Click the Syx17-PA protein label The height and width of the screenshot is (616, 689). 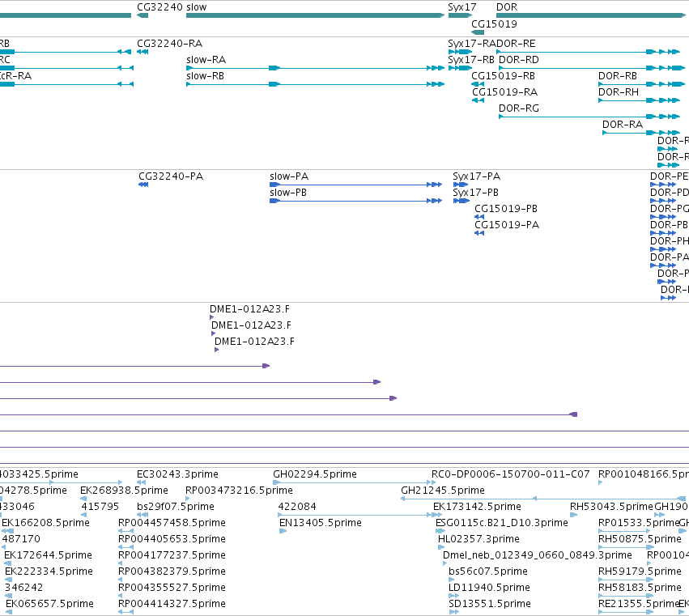[476, 176]
